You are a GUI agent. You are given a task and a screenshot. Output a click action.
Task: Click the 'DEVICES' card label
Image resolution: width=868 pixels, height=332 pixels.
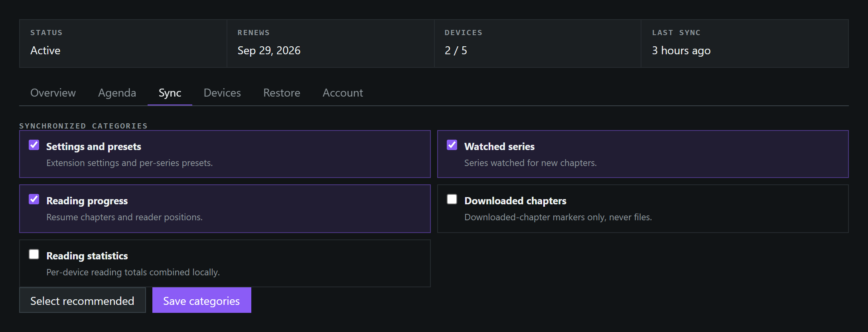(464, 33)
